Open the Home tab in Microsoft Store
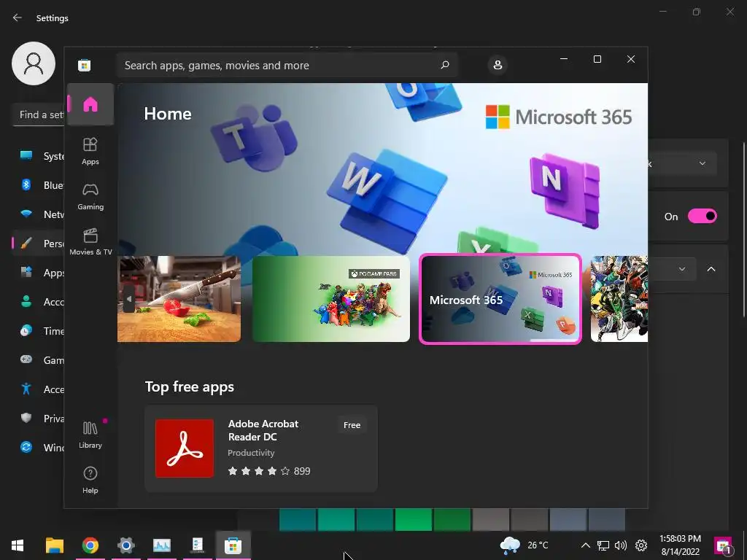 click(x=90, y=104)
